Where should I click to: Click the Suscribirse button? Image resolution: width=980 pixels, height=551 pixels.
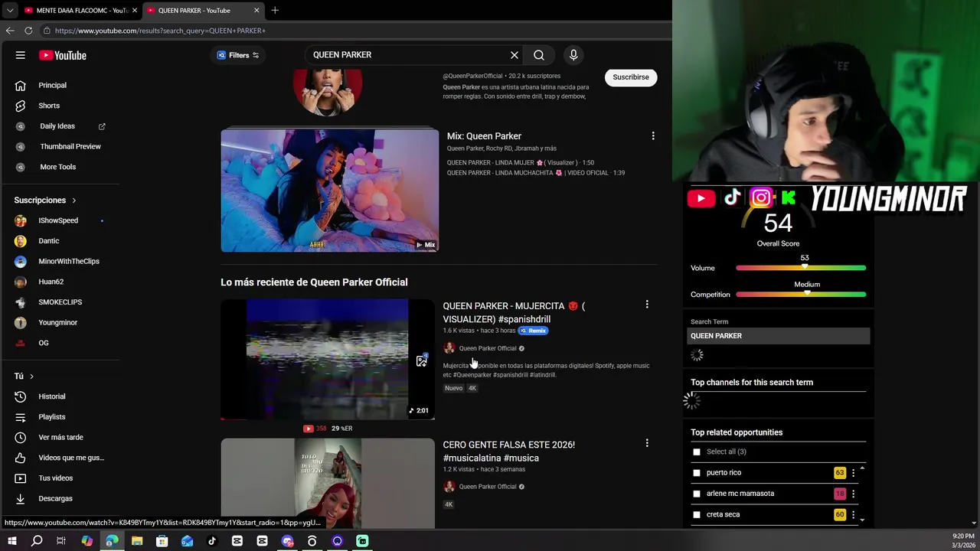631,77
